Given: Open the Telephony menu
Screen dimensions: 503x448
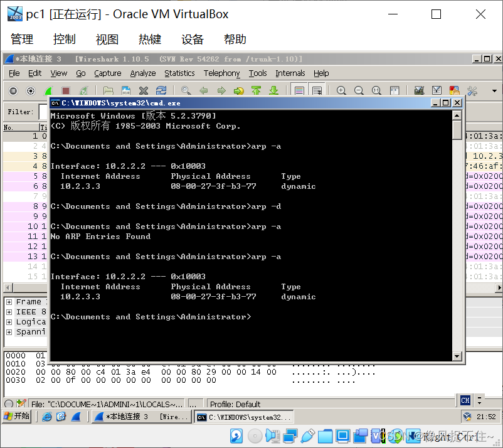Looking at the screenshot, I should pos(221,73).
